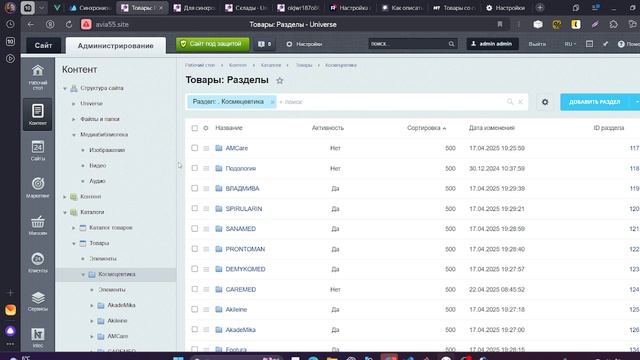The width and height of the screenshot is (640, 360).
Task: Open the Магазин basket sidebar section
Action: (x=38, y=225)
